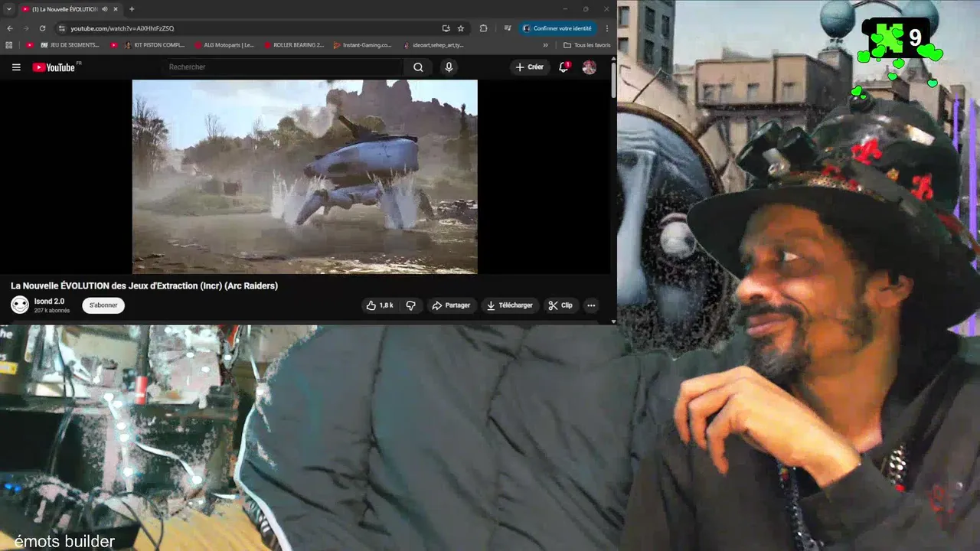Open the browser extensions puzzle icon
This screenshot has height=551, width=980.
pyautogui.click(x=483, y=28)
